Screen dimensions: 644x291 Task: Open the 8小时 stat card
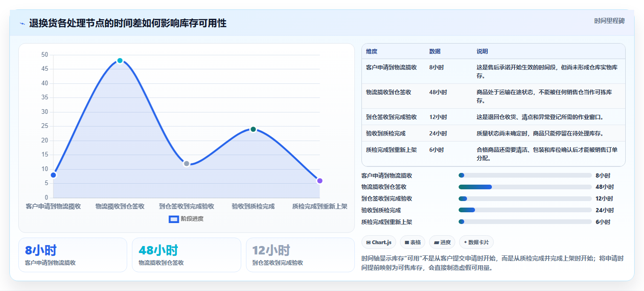[x=73, y=255]
